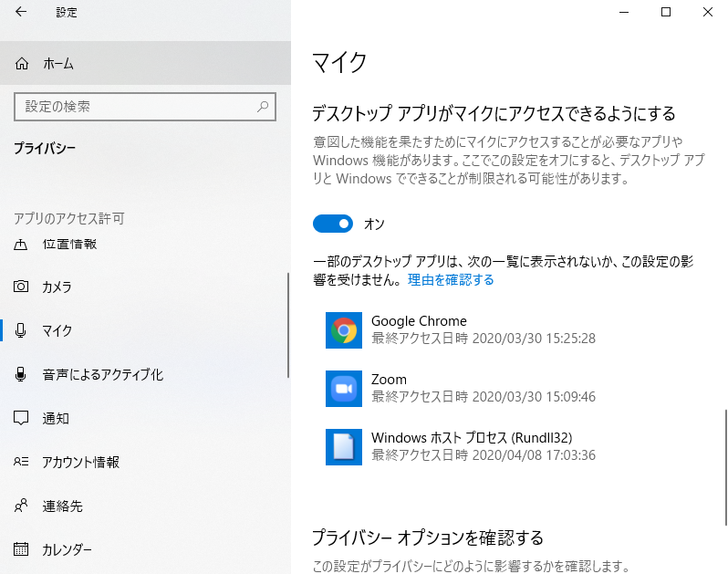Click the オン toggle state label
The height and width of the screenshot is (574, 728).
374,224
